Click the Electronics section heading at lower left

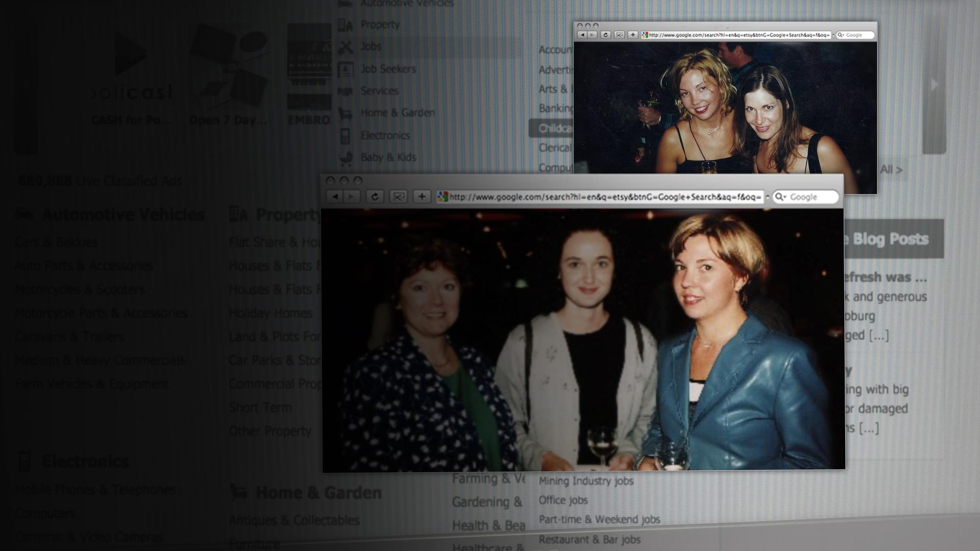85,461
